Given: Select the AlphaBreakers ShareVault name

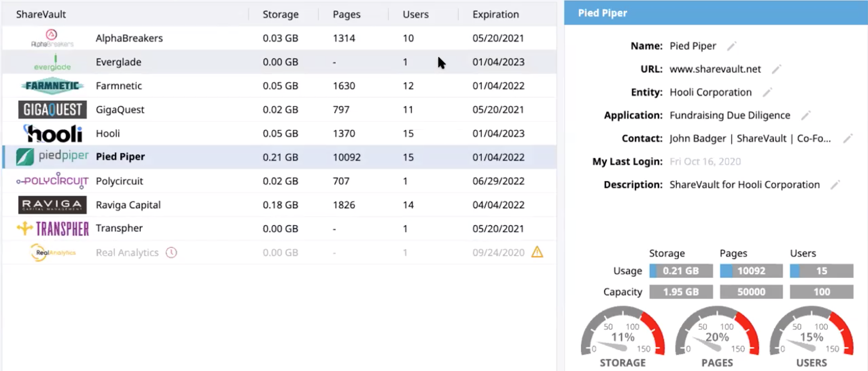Looking at the screenshot, I should pyautogui.click(x=129, y=38).
